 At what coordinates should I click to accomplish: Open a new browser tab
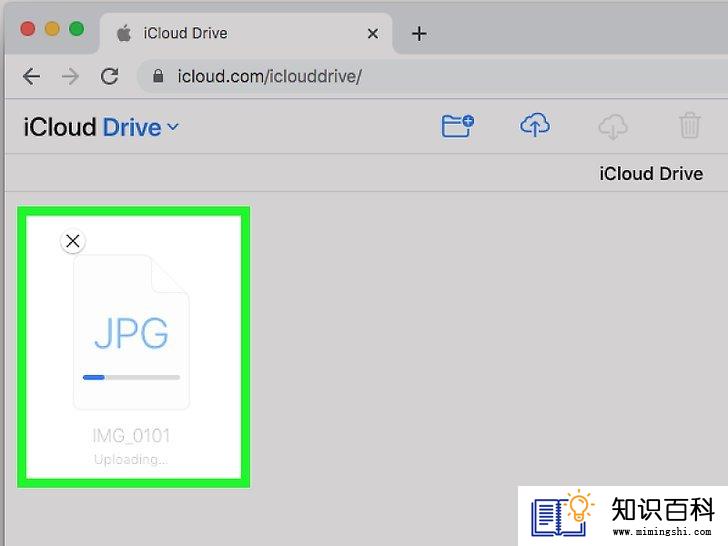(x=419, y=33)
